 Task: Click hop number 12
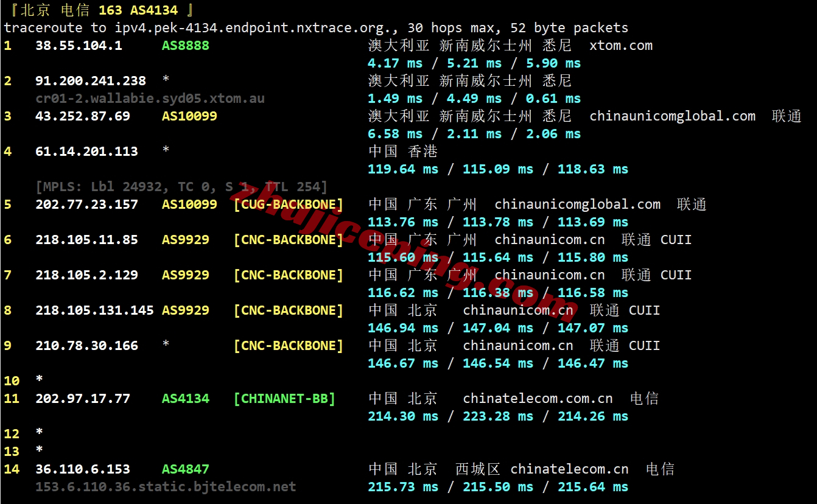12,434
